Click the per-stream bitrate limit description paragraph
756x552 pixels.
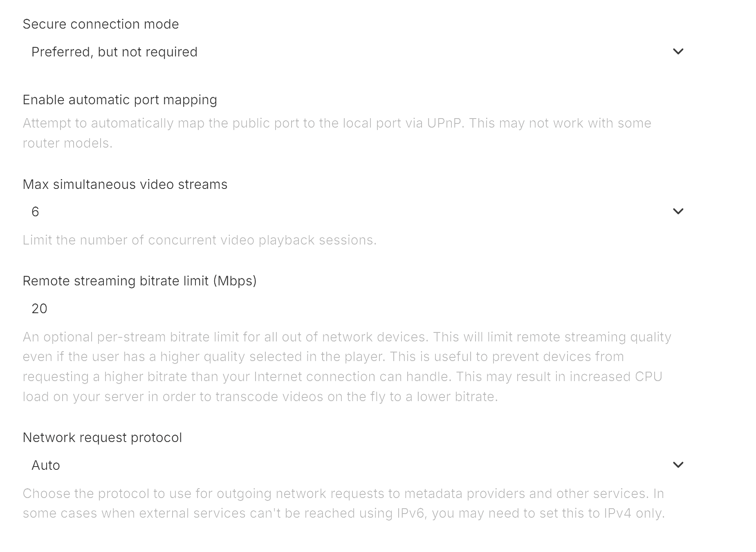[x=347, y=367]
